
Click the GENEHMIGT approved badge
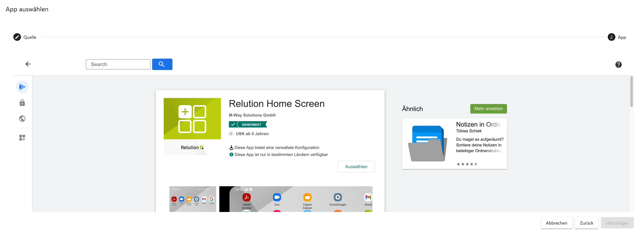pos(248,124)
